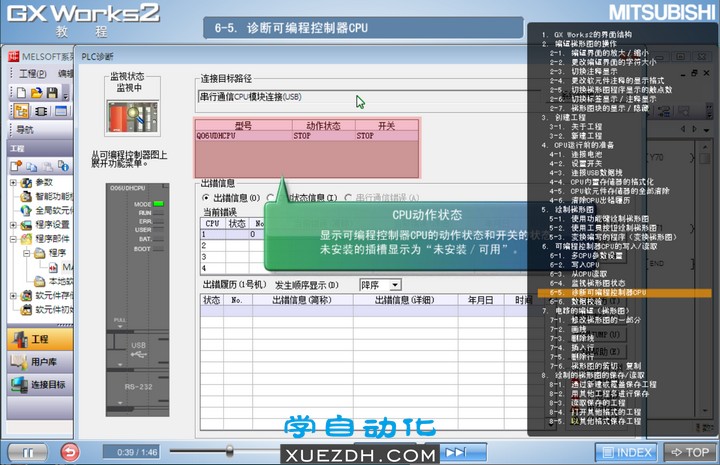This screenshot has width=720, height=465.
Task: Select the 串行通信错误 radio button
Action: [x=349, y=198]
